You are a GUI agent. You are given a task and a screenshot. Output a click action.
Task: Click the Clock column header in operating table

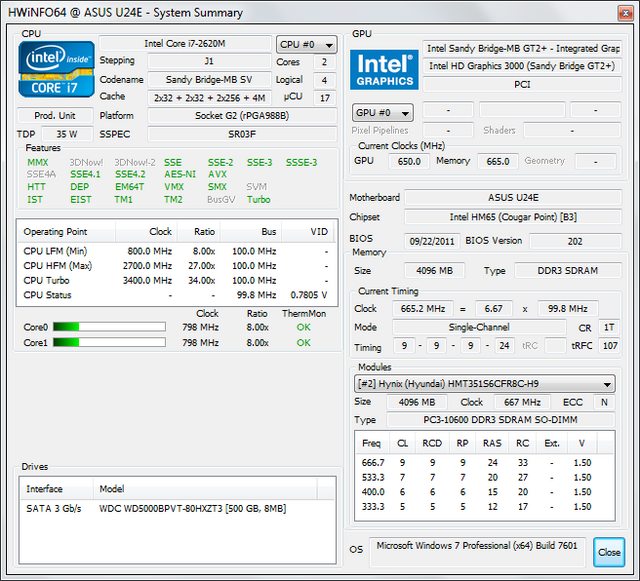pos(147,232)
